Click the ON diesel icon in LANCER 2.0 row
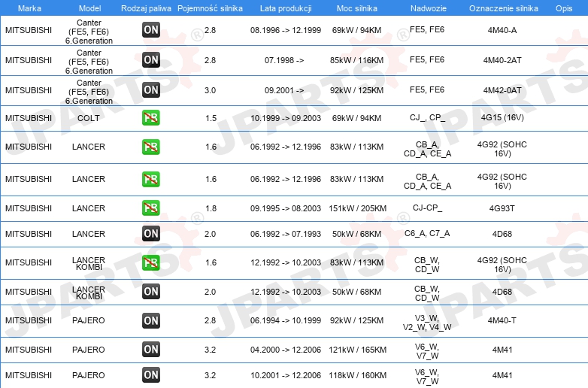 click(x=151, y=234)
